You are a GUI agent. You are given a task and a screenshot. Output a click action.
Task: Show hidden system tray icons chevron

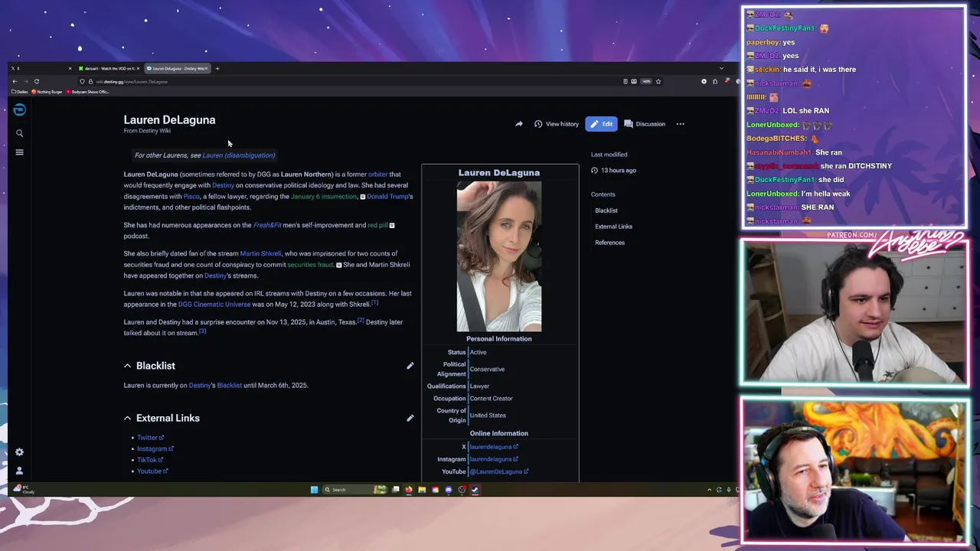click(x=709, y=490)
